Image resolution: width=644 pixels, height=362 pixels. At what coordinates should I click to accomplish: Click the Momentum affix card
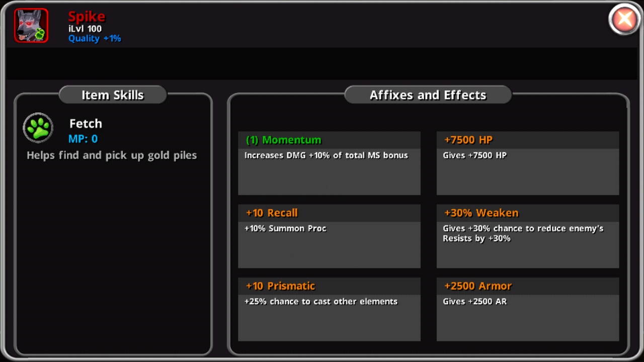tap(329, 163)
